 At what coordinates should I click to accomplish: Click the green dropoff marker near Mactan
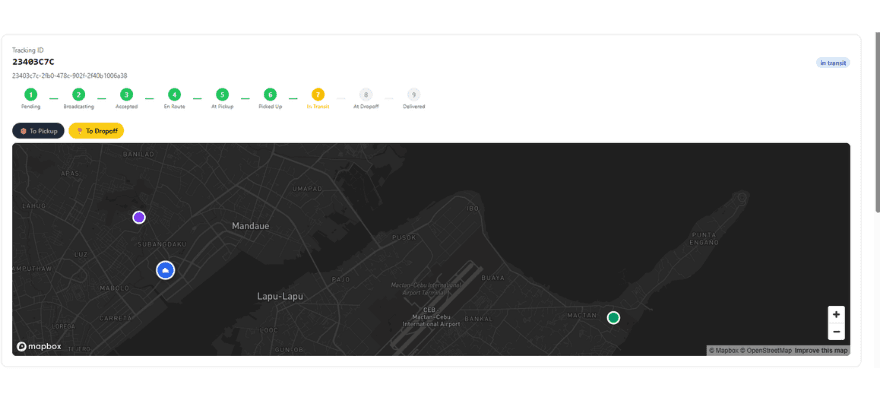(613, 318)
